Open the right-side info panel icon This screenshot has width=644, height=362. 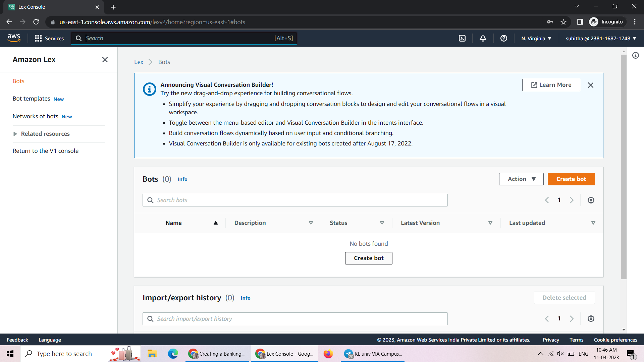coord(636,55)
